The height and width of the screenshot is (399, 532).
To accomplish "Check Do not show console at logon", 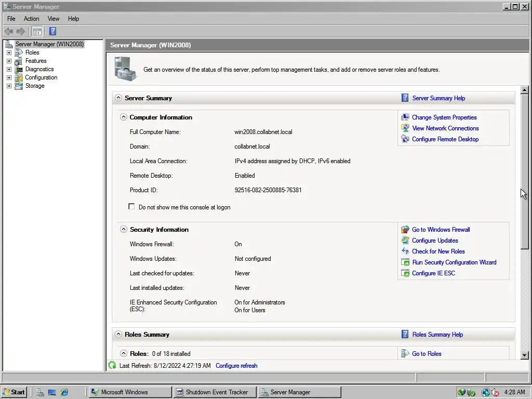I will click(x=131, y=206).
